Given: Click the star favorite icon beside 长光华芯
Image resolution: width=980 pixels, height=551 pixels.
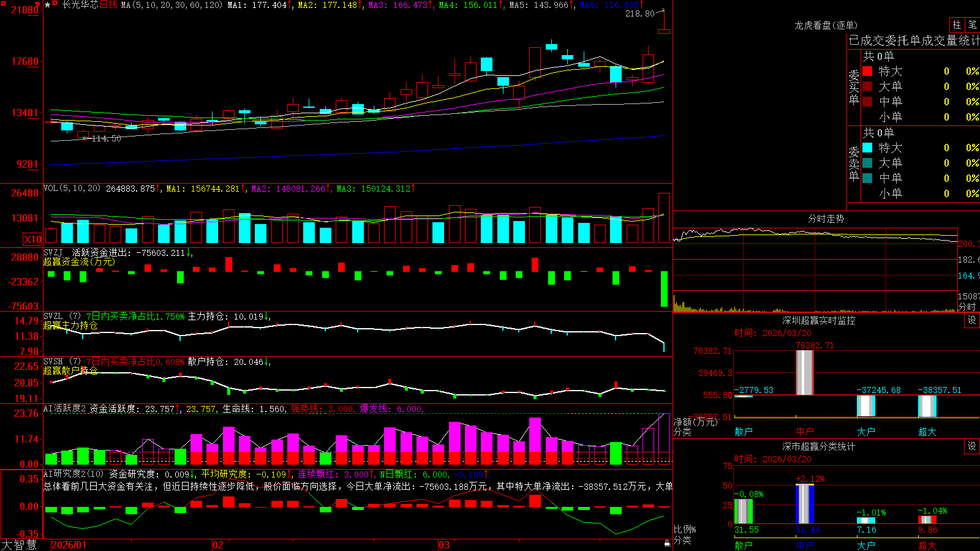Looking at the screenshot, I should (48, 5).
